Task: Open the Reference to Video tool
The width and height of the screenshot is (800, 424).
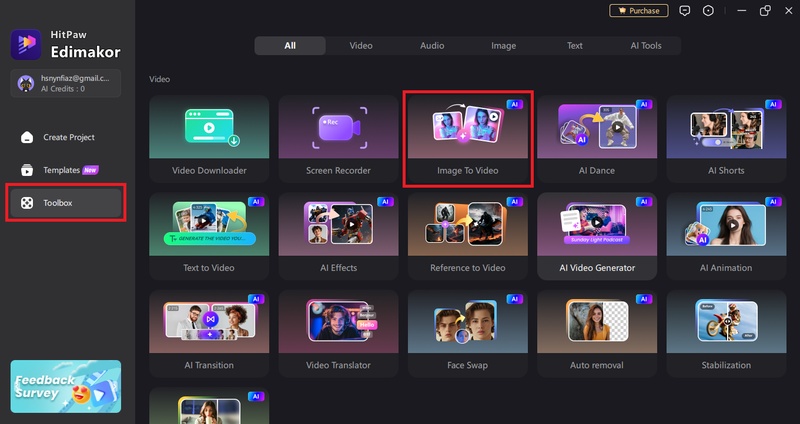Action: pos(467,236)
